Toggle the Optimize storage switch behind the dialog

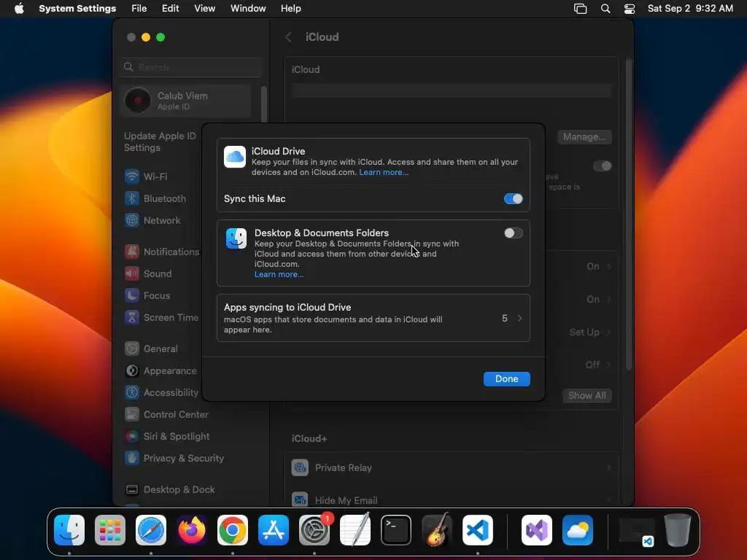pyautogui.click(x=602, y=166)
